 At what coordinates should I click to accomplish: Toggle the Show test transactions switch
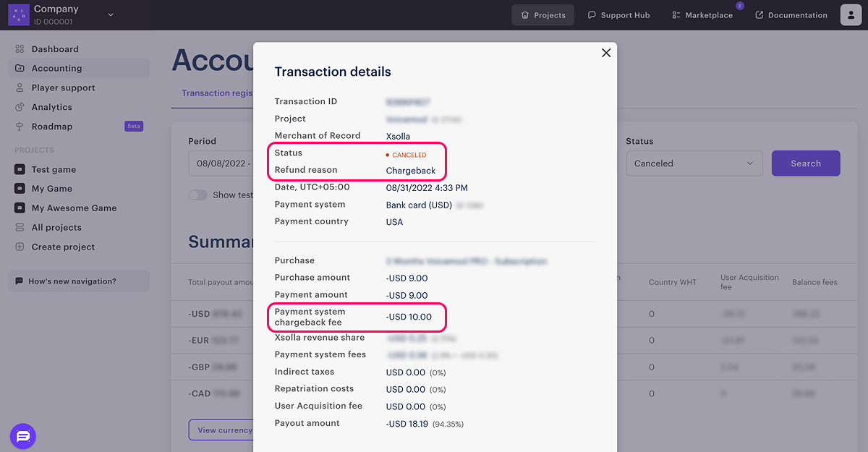coord(197,195)
